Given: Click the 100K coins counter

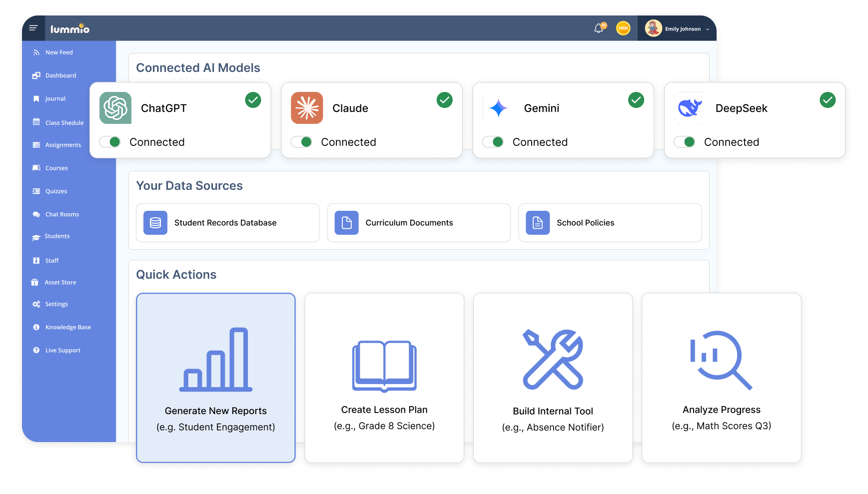Looking at the screenshot, I should (x=623, y=28).
